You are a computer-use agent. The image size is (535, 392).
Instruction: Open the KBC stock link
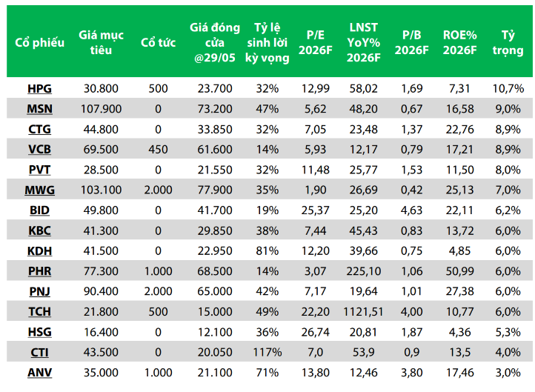39,230
